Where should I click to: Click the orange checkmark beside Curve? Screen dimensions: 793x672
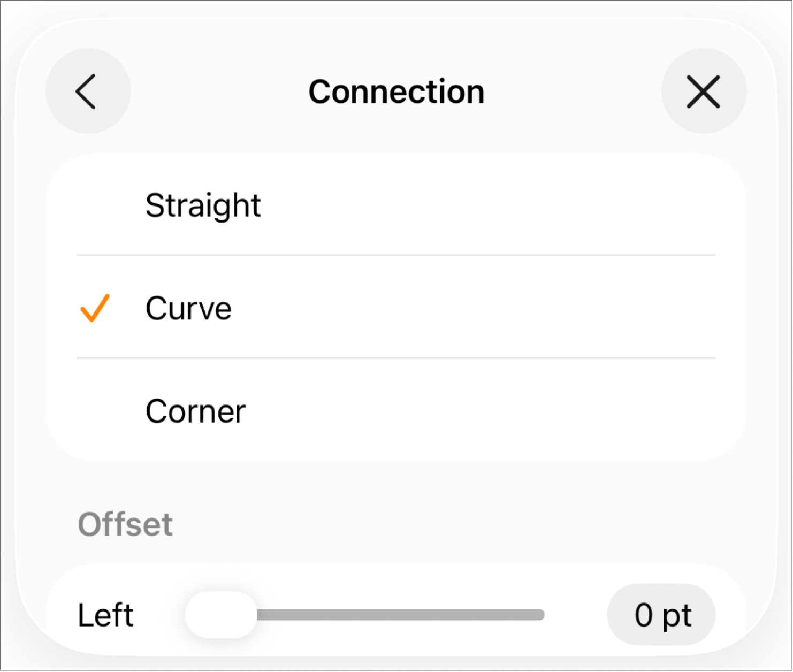[94, 308]
